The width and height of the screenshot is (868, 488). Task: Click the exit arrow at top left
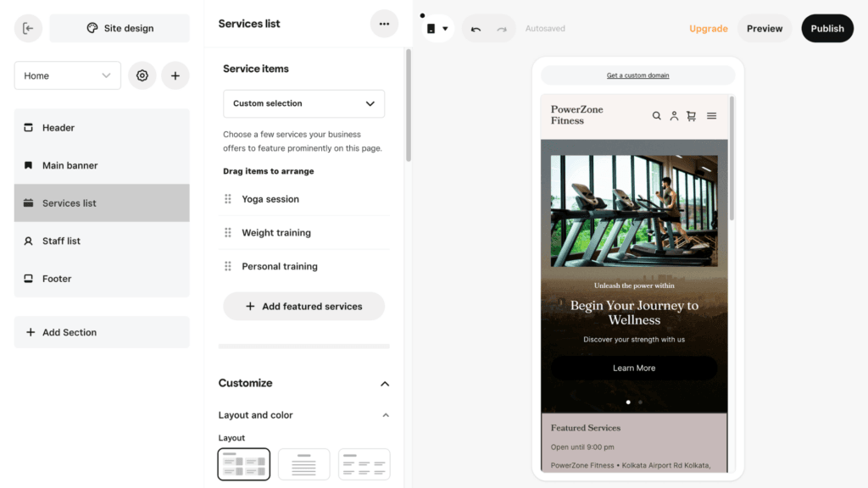pyautogui.click(x=27, y=28)
